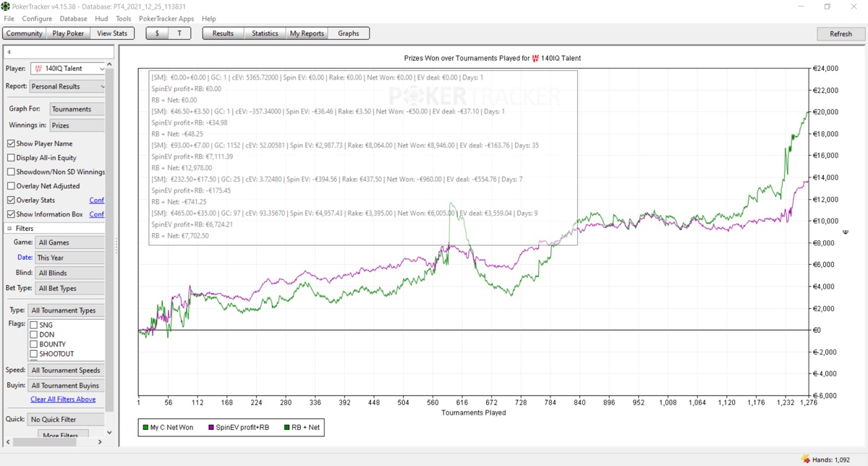Open the Date filter set to This Year

tap(69, 258)
